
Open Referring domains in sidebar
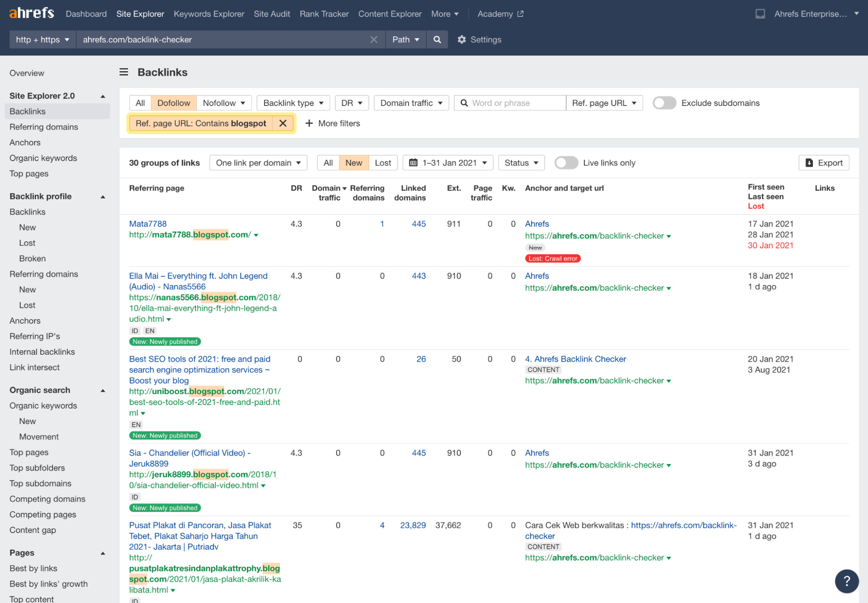[43, 127]
